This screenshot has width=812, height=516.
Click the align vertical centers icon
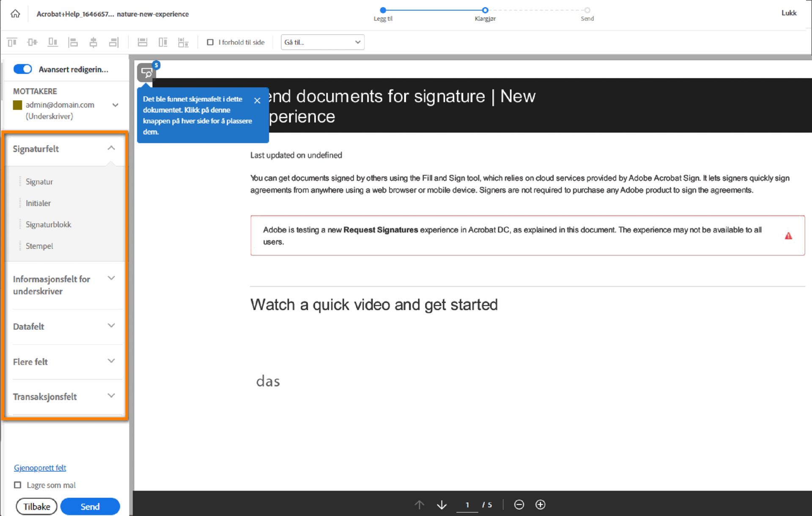[x=32, y=42]
